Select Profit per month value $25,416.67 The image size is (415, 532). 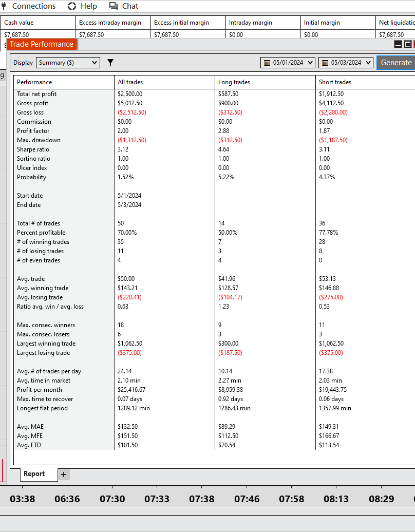click(x=131, y=390)
